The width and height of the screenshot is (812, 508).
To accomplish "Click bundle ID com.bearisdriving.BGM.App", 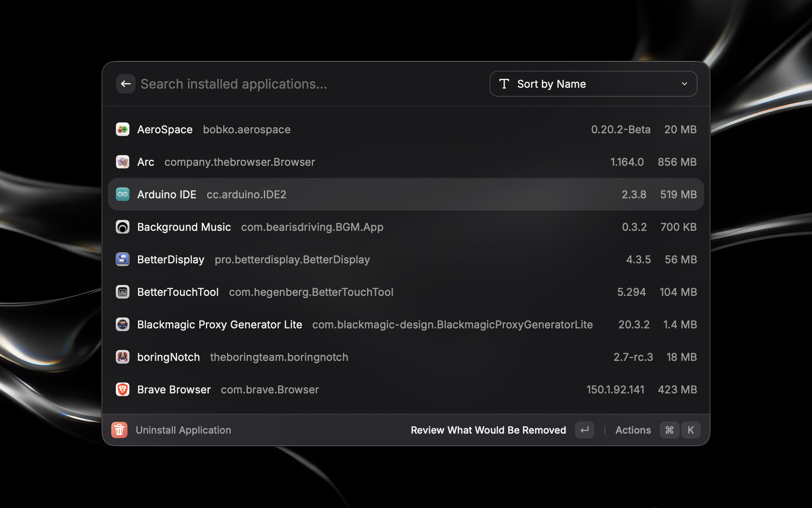I will (312, 227).
